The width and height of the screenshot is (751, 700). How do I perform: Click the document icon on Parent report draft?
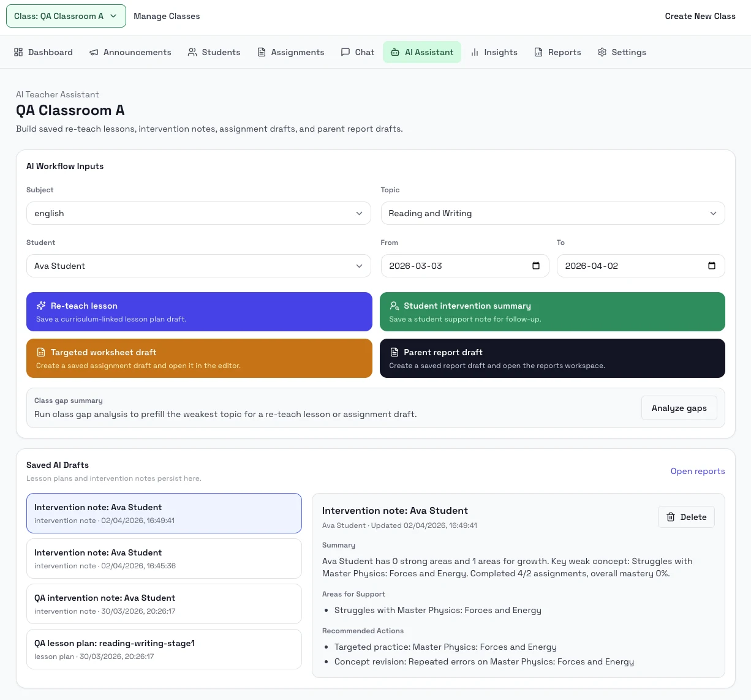coord(394,352)
